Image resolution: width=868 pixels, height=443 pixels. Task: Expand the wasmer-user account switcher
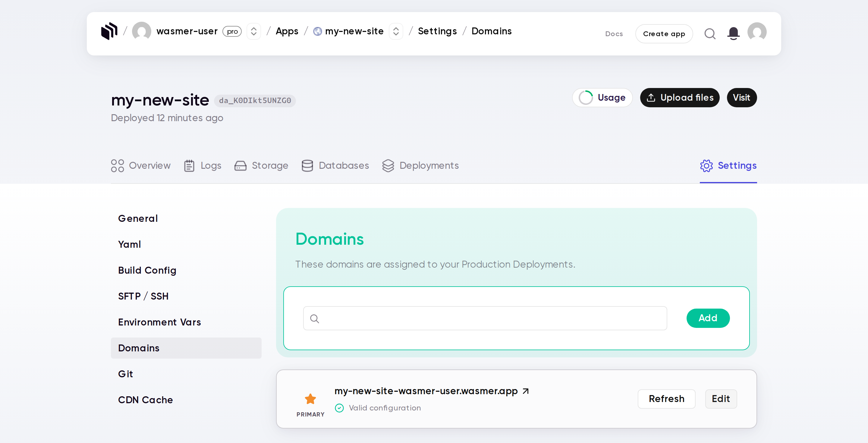[254, 31]
